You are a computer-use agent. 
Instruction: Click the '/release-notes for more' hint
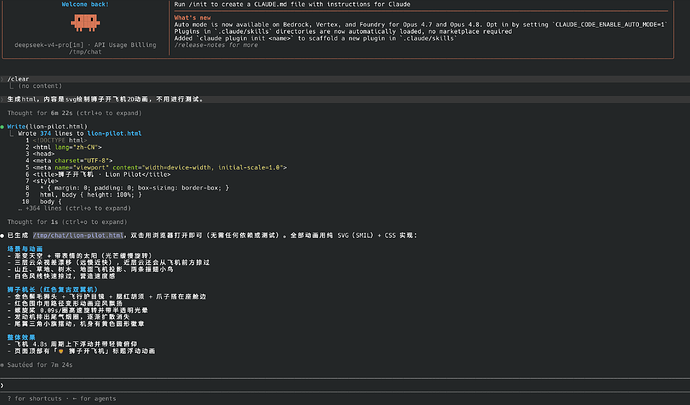216,45
